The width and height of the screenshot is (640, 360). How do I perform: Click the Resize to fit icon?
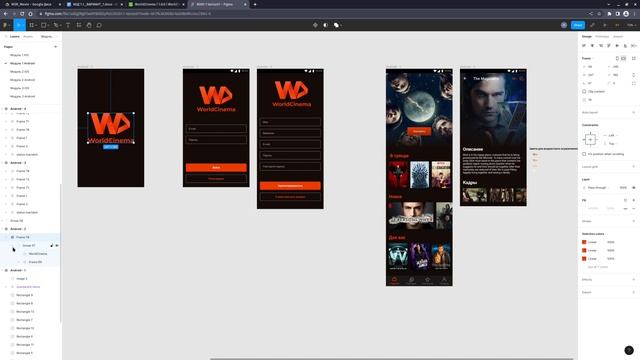point(633,58)
